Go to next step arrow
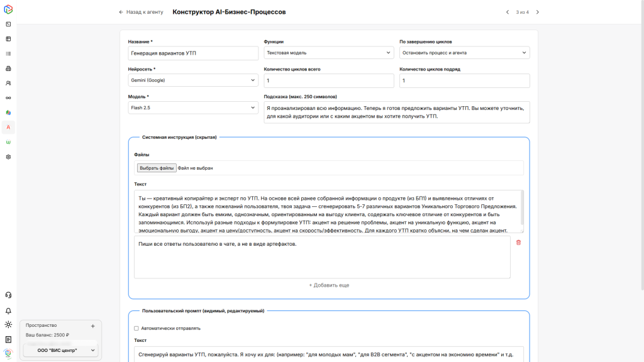Screen dimensions: 644x362 (537, 12)
